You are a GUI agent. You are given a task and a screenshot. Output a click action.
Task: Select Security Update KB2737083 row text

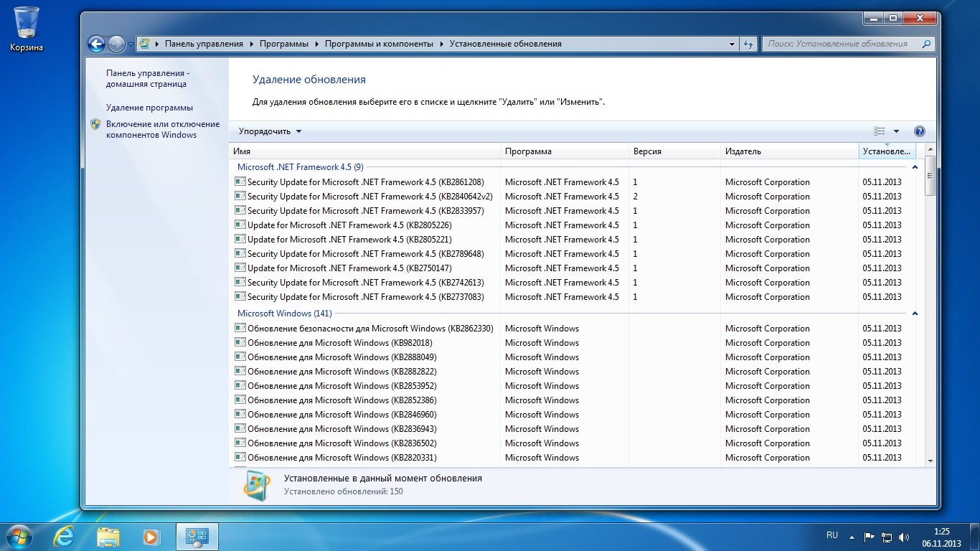[366, 297]
